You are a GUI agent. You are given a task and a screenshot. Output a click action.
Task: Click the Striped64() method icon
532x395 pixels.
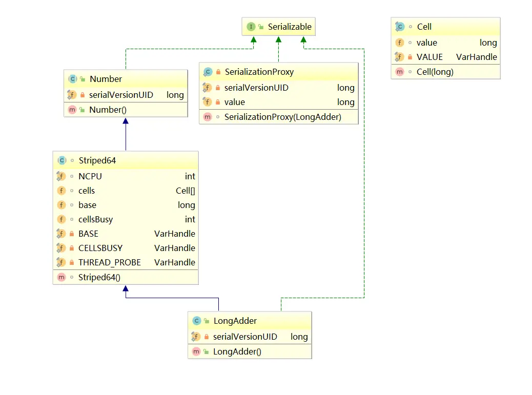(61, 277)
